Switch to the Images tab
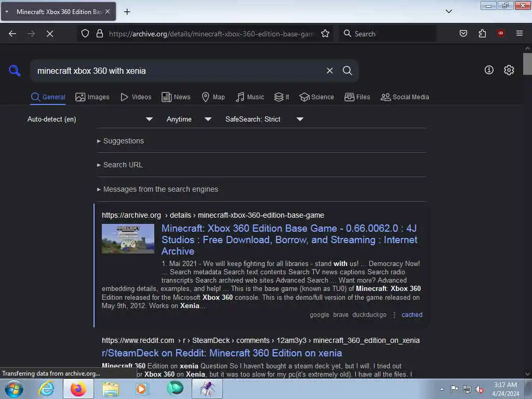 92,97
